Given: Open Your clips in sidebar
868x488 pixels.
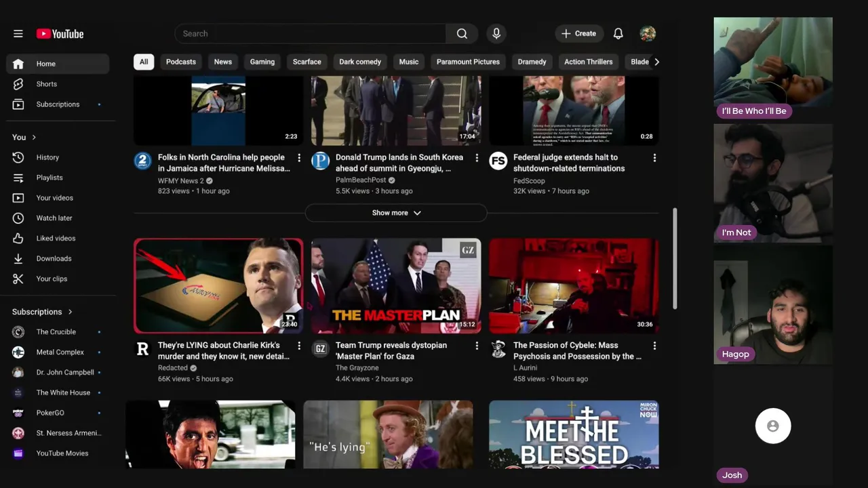Looking at the screenshot, I should point(58,279).
